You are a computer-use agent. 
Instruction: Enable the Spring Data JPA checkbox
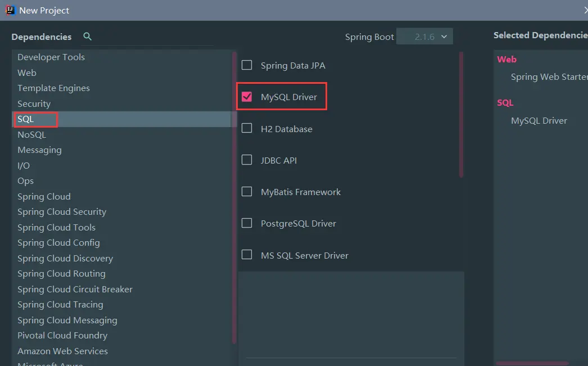(x=247, y=65)
